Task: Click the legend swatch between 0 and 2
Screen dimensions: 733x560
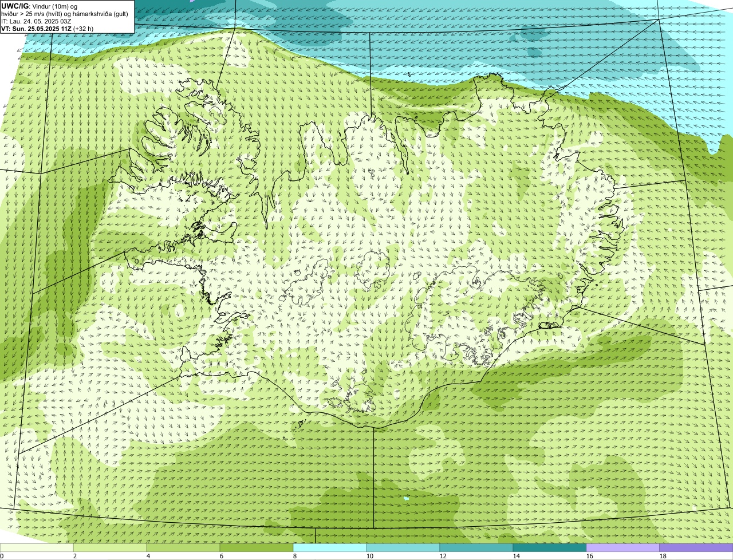Action: coord(37,548)
